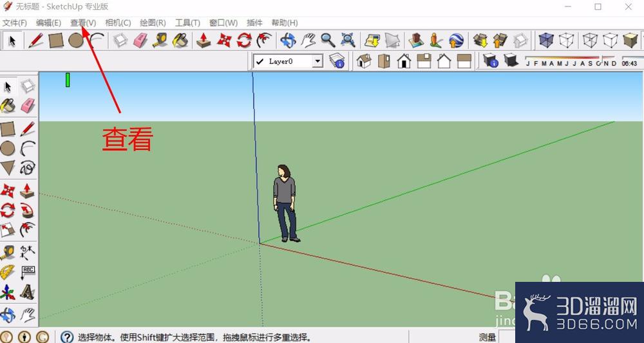The image size is (644, 343).
Task: Pick the Dimension tool in left palette
Action: [x=28, y=253]
